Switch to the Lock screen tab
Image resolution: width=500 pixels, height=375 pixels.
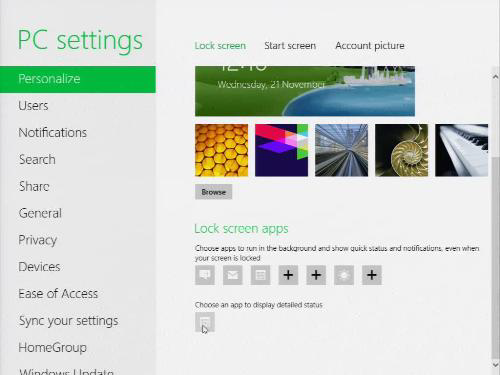pos(220,46)
